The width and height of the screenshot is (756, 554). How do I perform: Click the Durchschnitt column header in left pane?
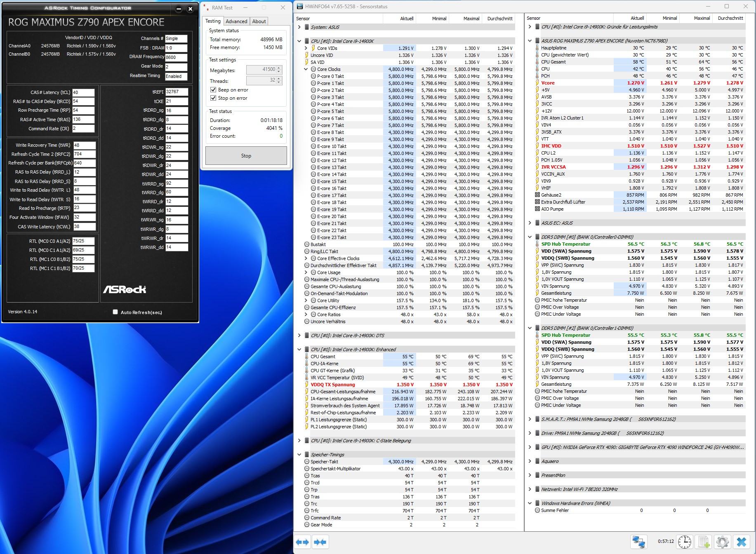499,19
